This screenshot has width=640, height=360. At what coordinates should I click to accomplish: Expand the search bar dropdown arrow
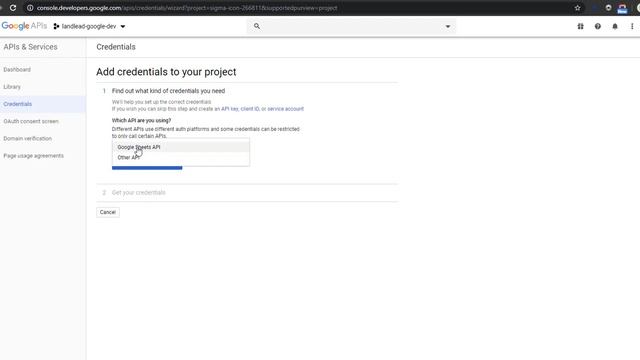[x=448, y=27]
